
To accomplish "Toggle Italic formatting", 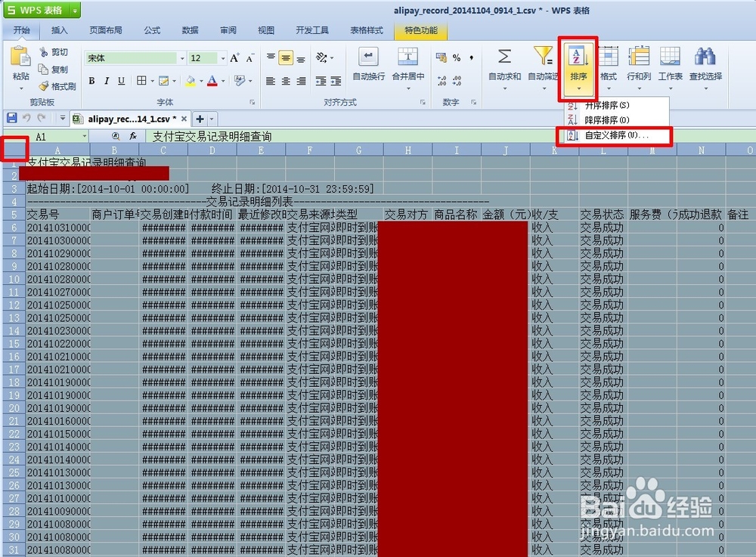I will pyautogui.click(x=107, y=81).
